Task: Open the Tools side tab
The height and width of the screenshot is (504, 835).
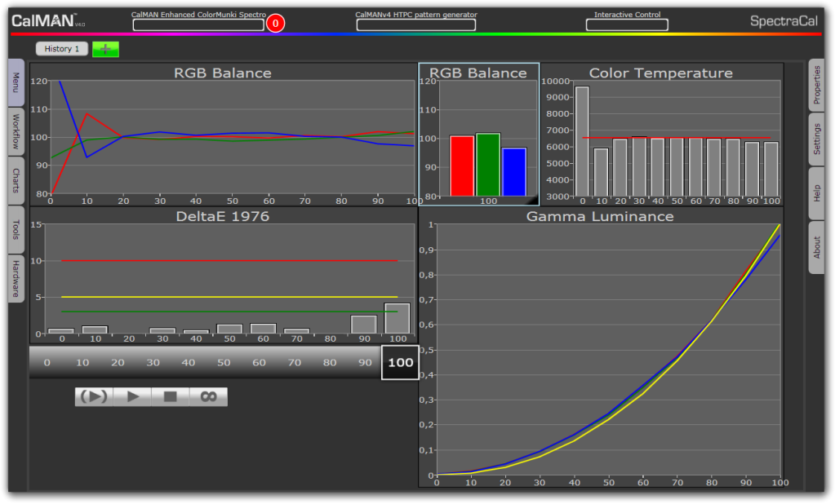Action: click(x=16, y=229)
